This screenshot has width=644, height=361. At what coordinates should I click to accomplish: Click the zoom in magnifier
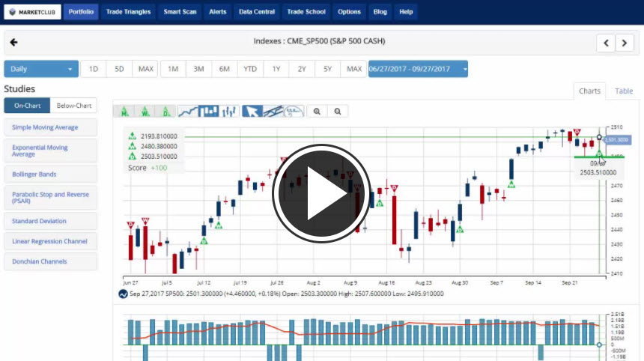[318, 111]
